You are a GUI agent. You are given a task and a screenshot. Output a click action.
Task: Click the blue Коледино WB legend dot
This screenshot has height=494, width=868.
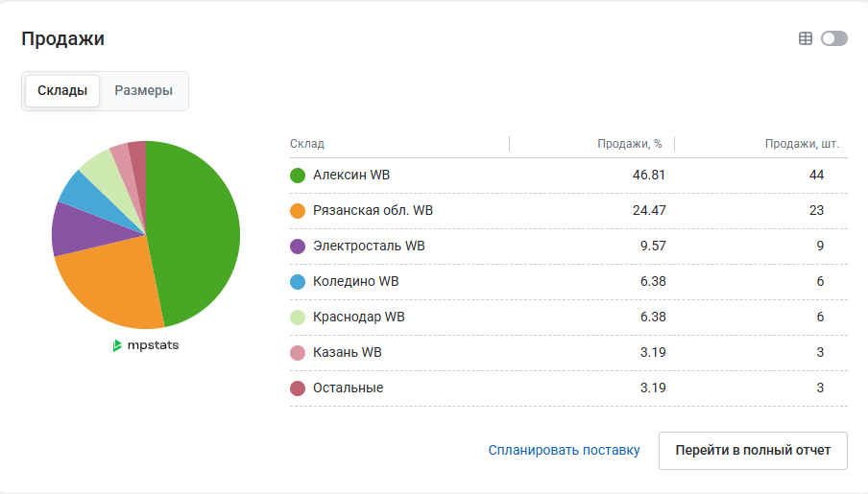298,282
